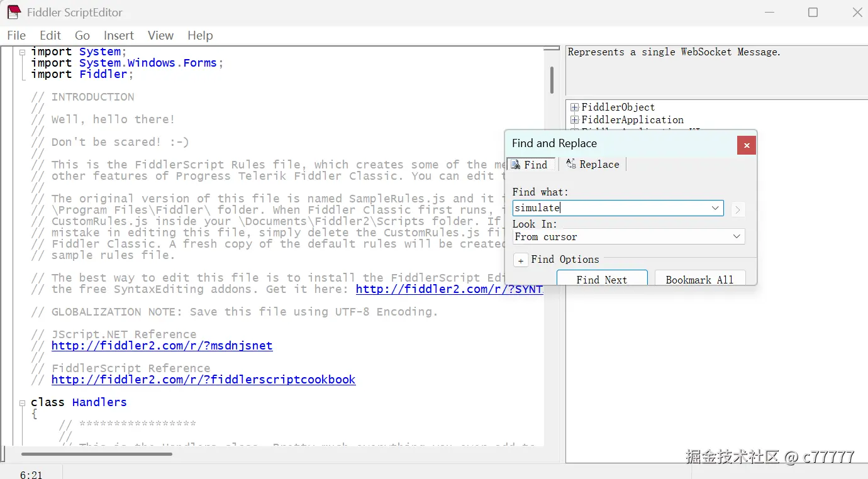Click the 'Well, hello there!' comment line
This screenshot has width=868, height=479.
click(x=103, y=119)
